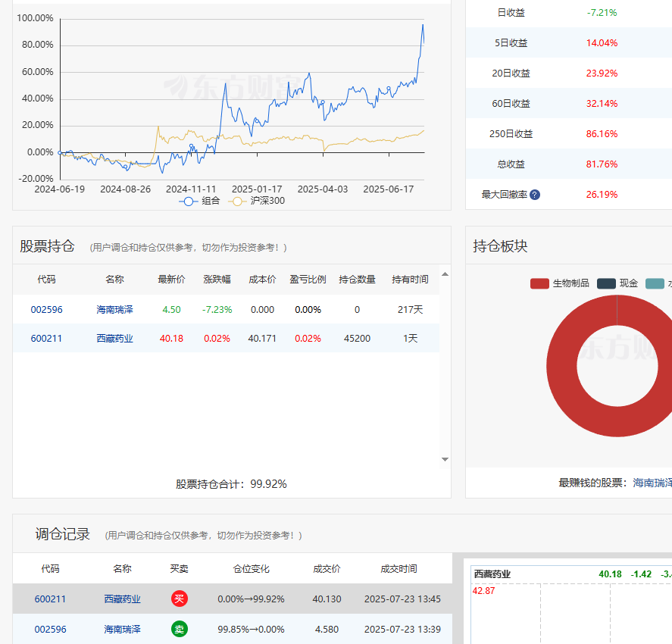This screenshot has height=644, width=672.
Task: Click the 60日收益 value 32.14%
Action: tap(602, 104)
